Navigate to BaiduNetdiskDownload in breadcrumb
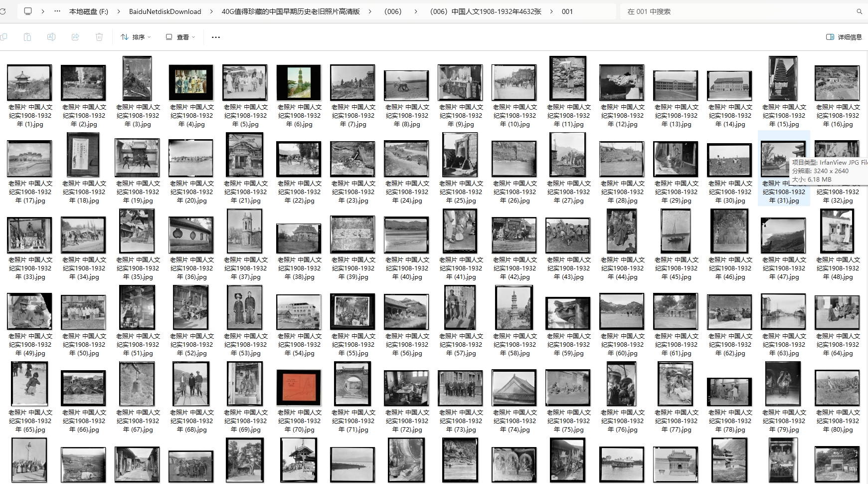This screenshot has width=868, height=484. pos(165,11)
